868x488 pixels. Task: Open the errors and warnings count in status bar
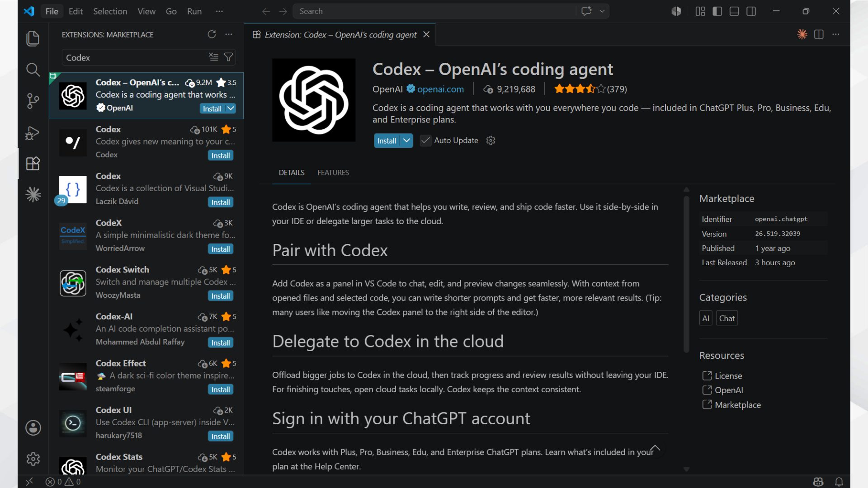click(x=63, y=482)
